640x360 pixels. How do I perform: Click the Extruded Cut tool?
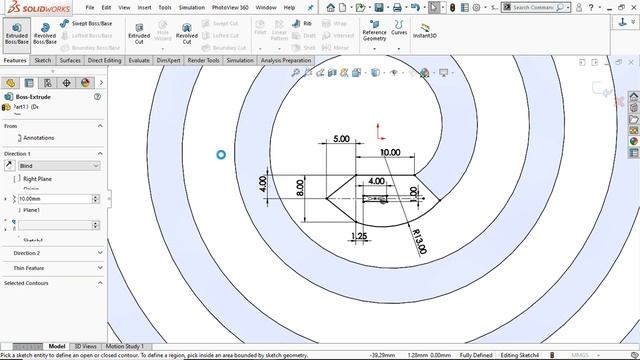[x=139, y=34]
